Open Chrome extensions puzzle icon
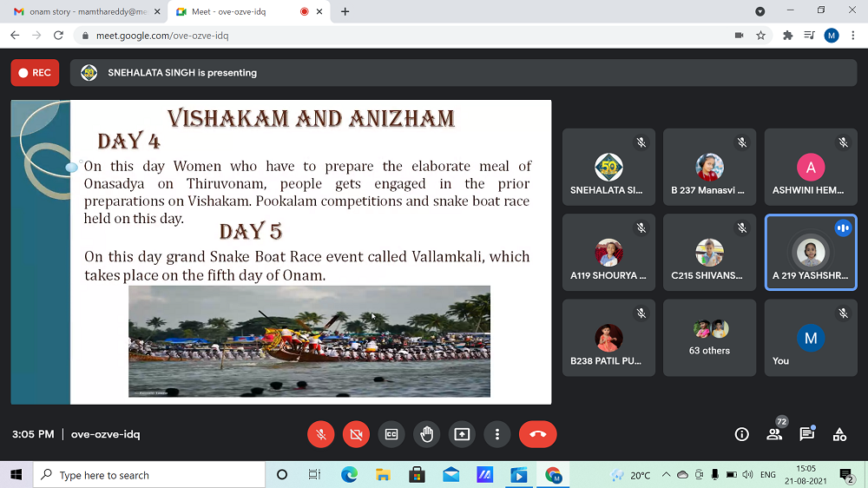This screenshot has height=488, width=868. coord(787,36)
